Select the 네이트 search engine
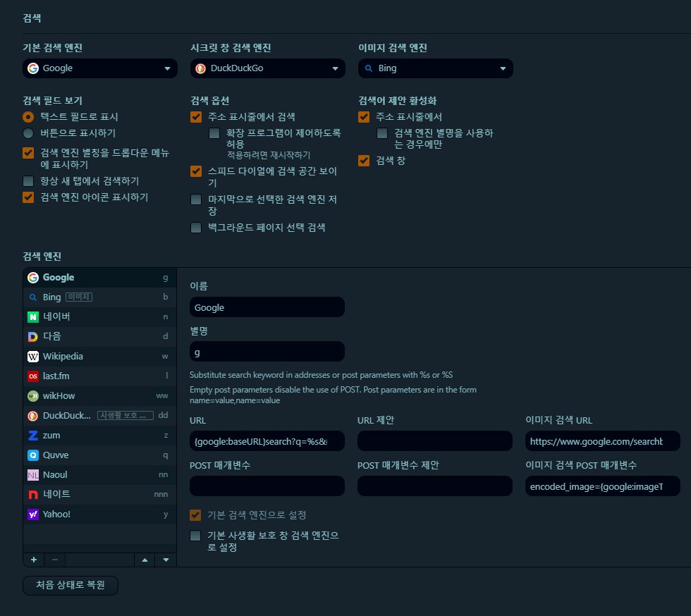Screen dimensions: 691x616 tap(71, 494)
